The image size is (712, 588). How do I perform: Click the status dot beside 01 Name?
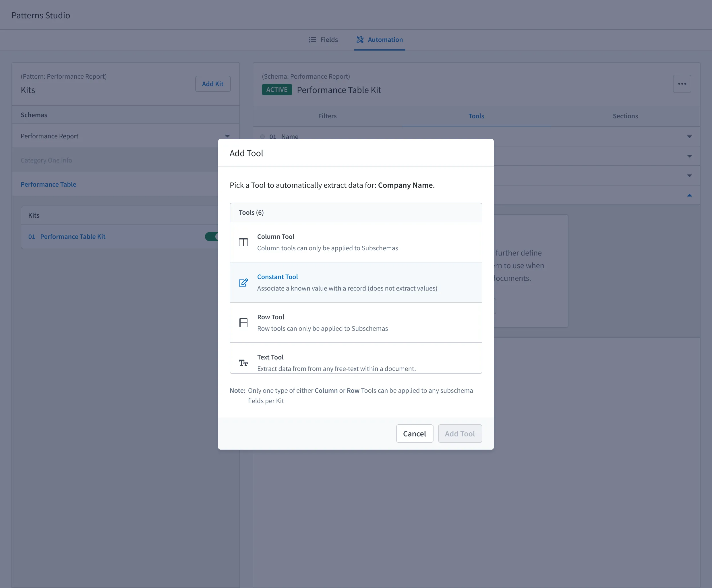coord(262,136)
